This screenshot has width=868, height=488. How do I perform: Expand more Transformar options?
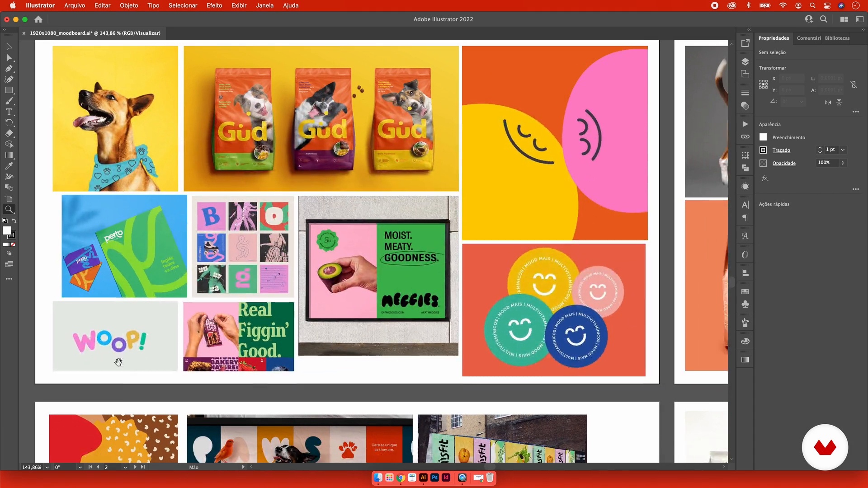pyautogui.click(x=856, y=112)
